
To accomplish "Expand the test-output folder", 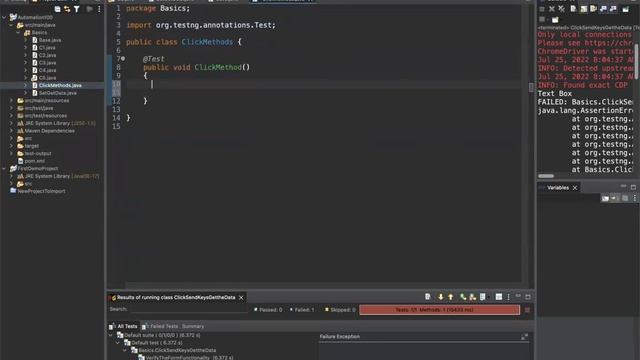I will coord(11,153).
